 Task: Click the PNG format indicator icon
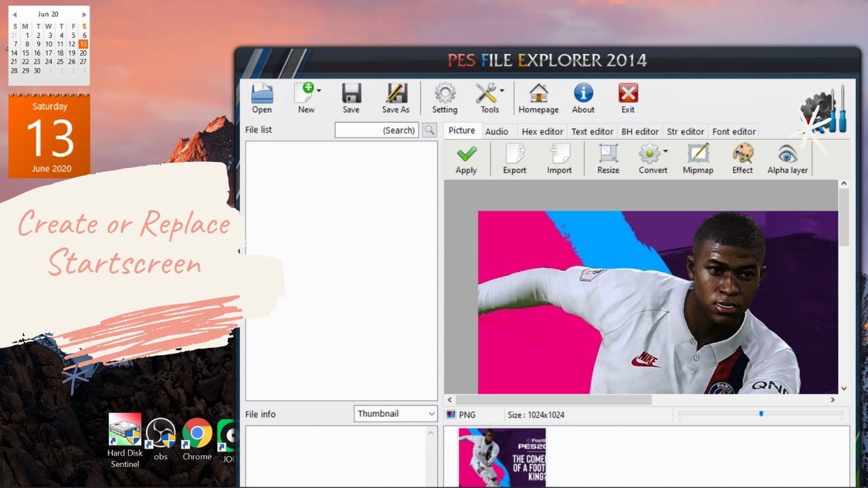coord(451,414)
